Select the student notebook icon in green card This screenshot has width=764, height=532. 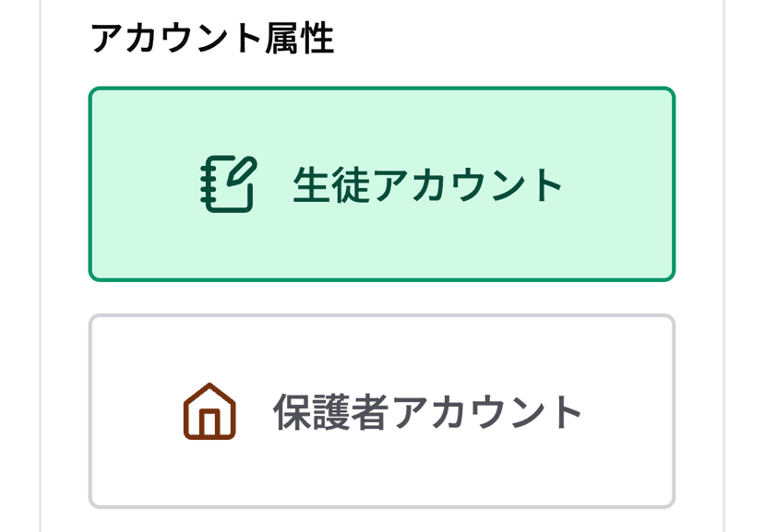(x=228, y=184)
